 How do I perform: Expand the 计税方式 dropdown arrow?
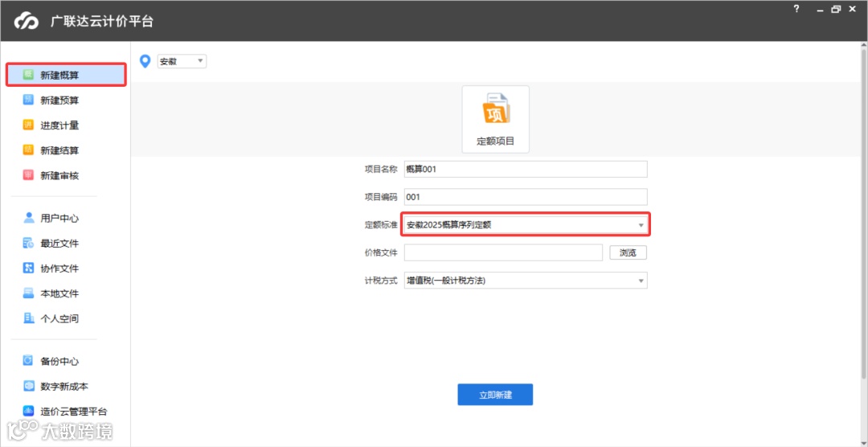641,281
